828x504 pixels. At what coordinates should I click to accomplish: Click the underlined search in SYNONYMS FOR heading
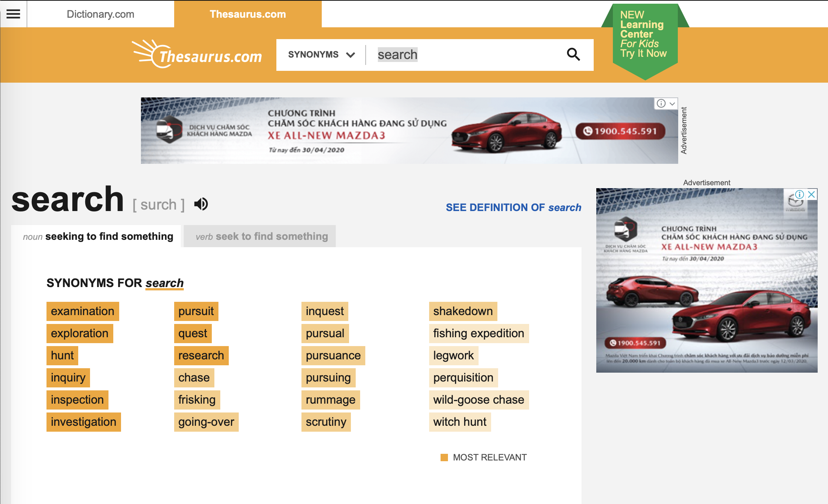tap(165, 283)
